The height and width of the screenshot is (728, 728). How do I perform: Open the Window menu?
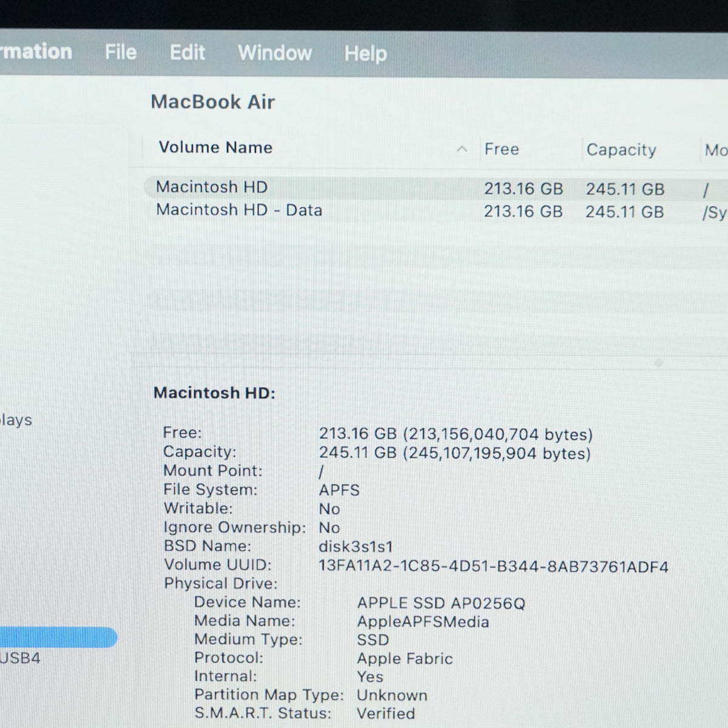pos(275,53)
